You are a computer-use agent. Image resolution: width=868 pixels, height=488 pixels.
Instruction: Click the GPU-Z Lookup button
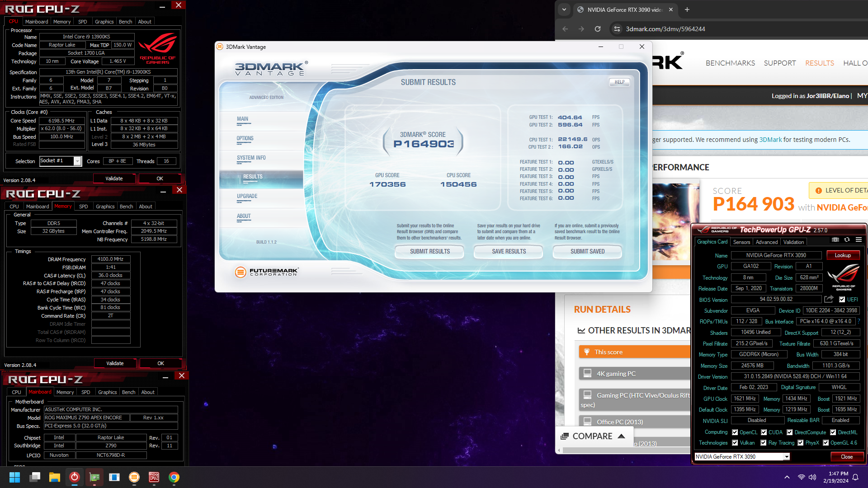coord(843,255)
